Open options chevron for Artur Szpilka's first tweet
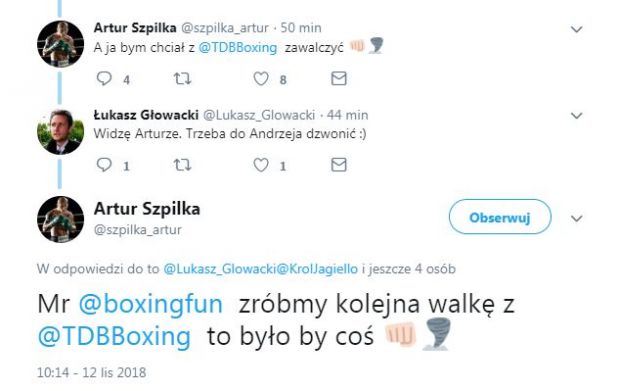 [x=577, y=29]
